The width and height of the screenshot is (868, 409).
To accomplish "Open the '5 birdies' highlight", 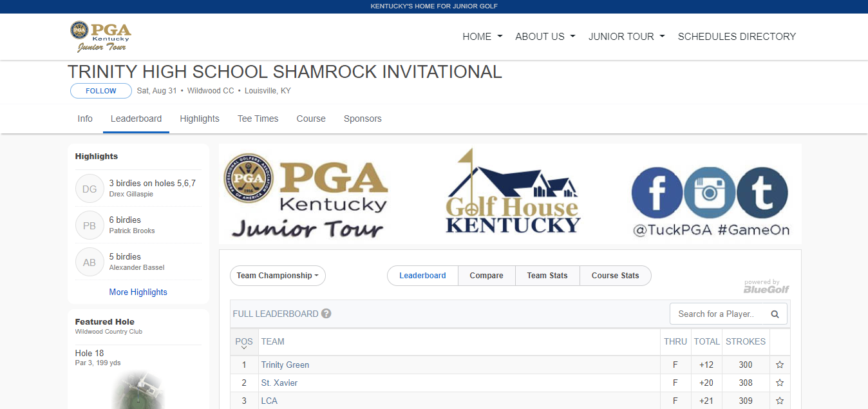I will [x=125, y=256].
